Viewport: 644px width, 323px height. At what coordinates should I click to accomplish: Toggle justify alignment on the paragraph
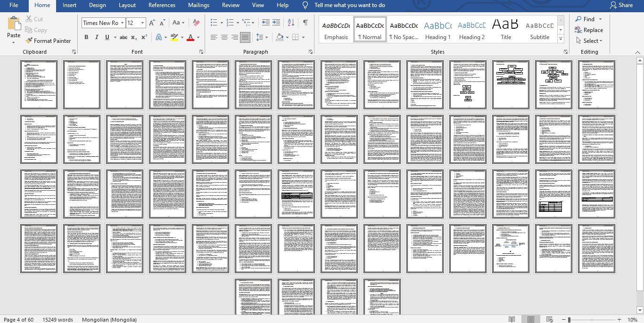245,37
